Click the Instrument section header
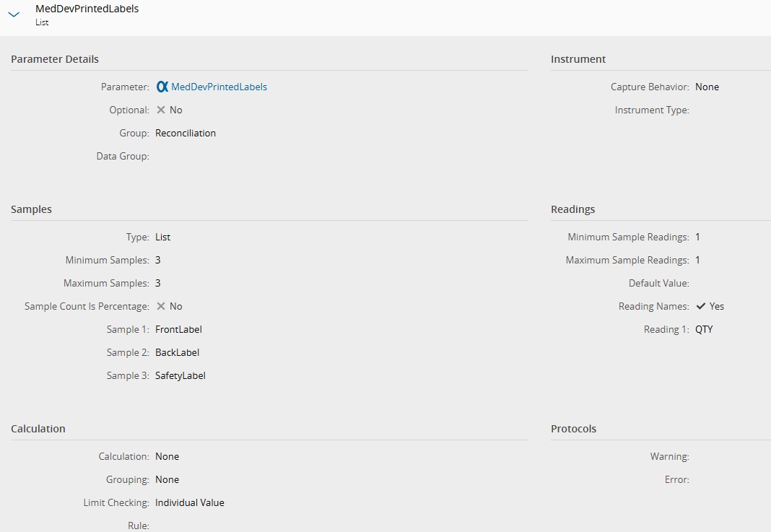This screenshot has width=771, height=532. (578, 59)
